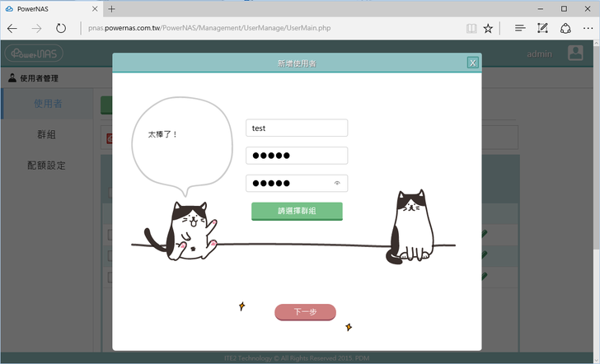Reload the page with refresh icon
The height and width of the screenshot is (364, 600).
[x=61, y=28]
